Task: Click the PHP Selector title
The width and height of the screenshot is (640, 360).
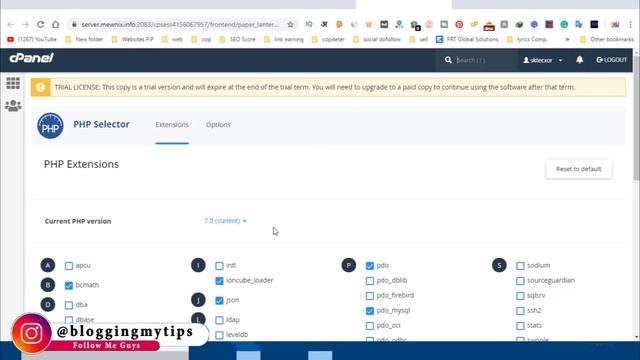Action: click(101, 124)
